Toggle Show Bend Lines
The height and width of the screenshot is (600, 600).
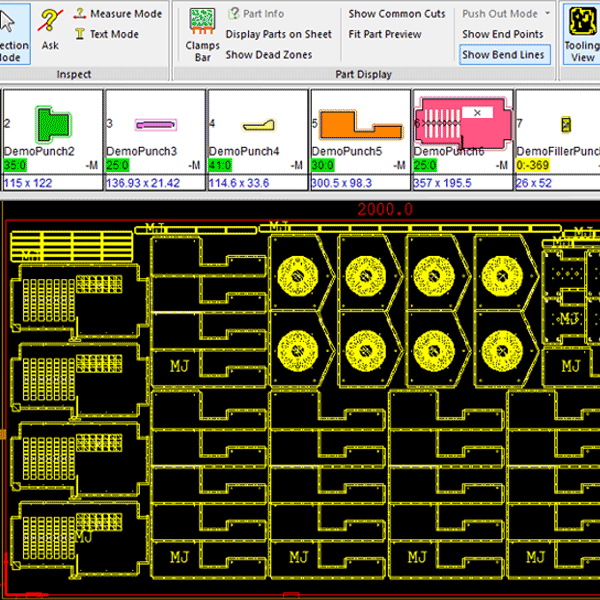click(x=505, y=55)
